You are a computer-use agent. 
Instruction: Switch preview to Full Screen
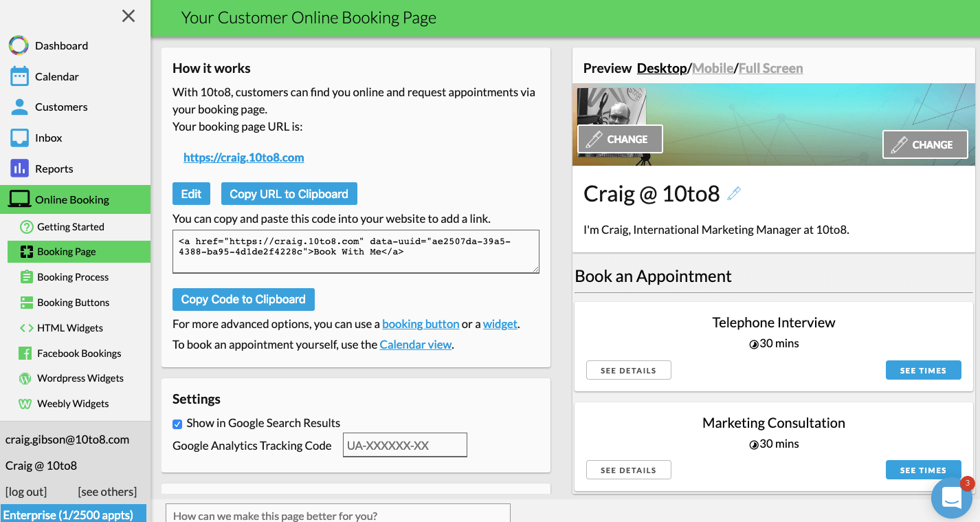pyautogui.click(x=770, y=68)
